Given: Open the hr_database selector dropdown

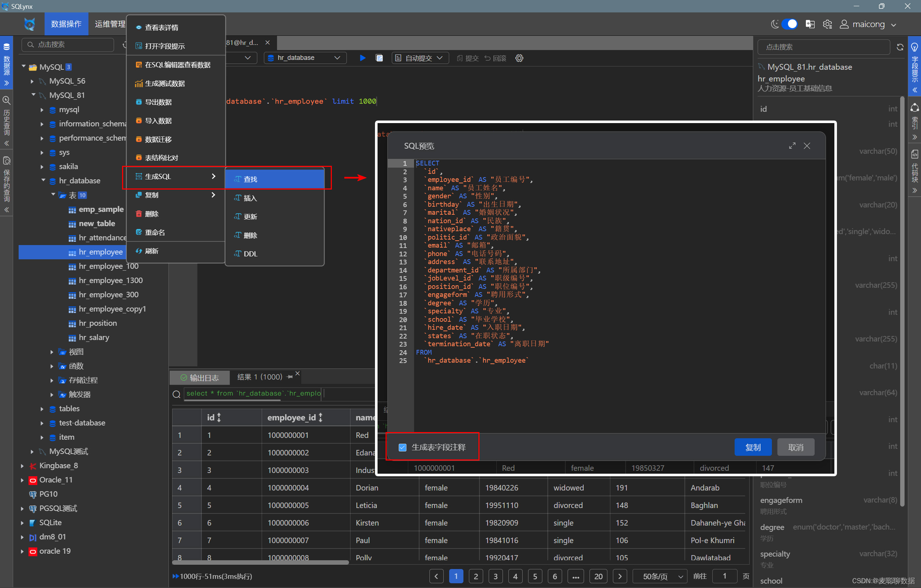Looking at the screenshot, I should pos(305,58).
